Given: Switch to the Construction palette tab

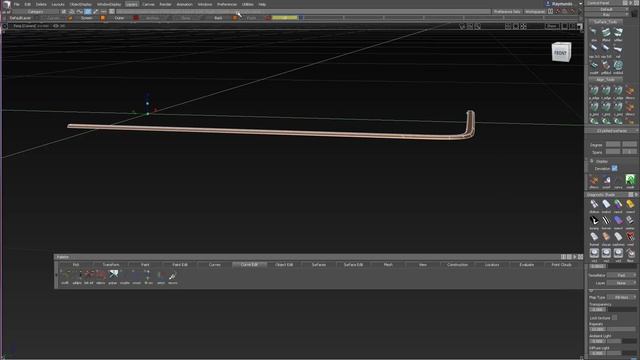Looking at the screenshot, I should coord(458,264).
